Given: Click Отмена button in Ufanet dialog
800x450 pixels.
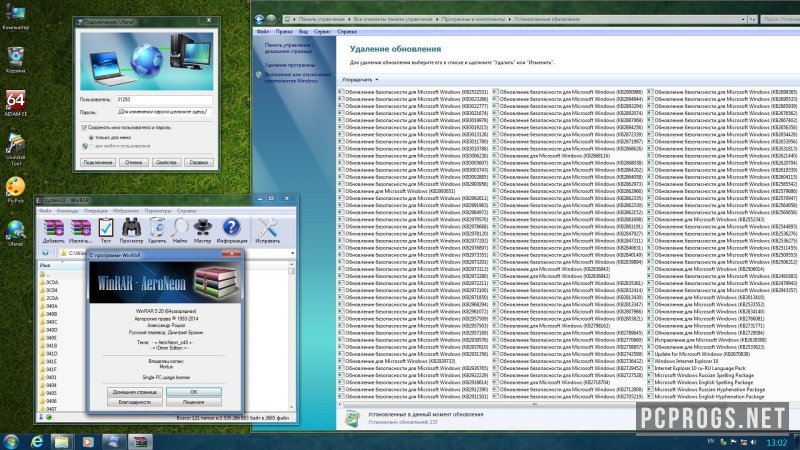Looking at the screenshot, I should tap(134, 162).
